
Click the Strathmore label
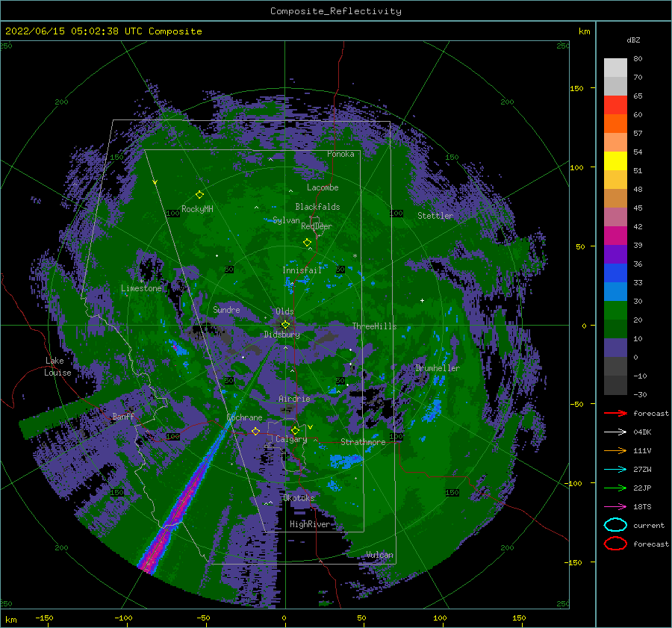tap(363, 442)
